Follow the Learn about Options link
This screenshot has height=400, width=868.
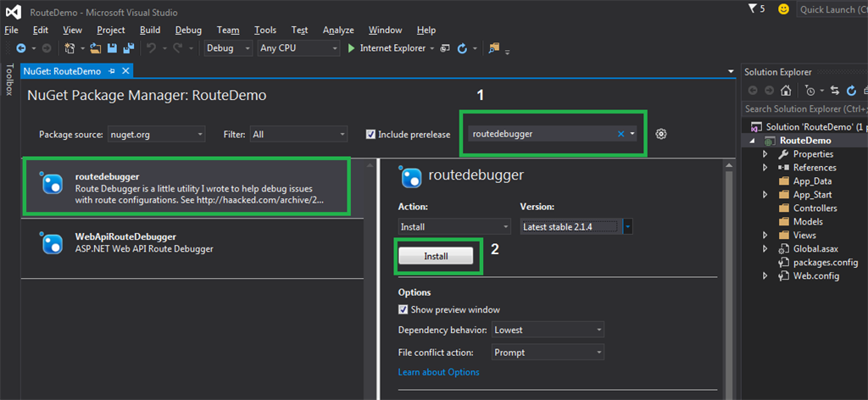click(438, 372)
